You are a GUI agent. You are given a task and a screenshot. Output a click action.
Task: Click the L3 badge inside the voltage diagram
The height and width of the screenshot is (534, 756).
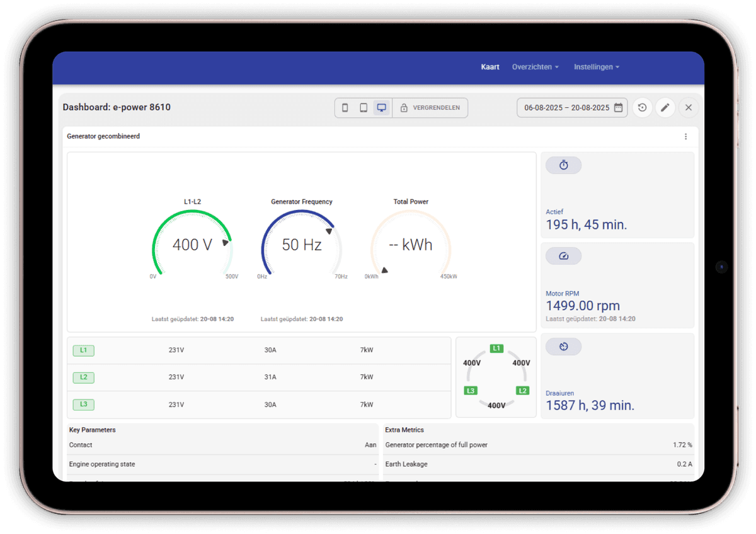click(x=471, y=390)
